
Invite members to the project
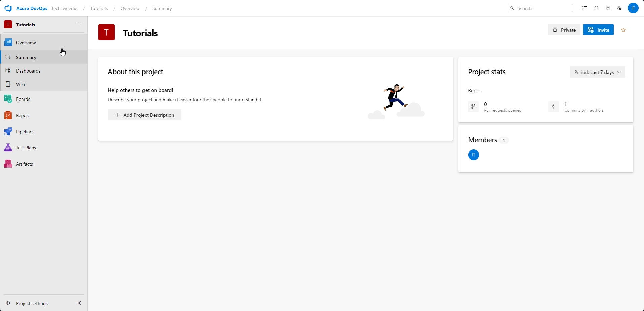click(598, 30)
